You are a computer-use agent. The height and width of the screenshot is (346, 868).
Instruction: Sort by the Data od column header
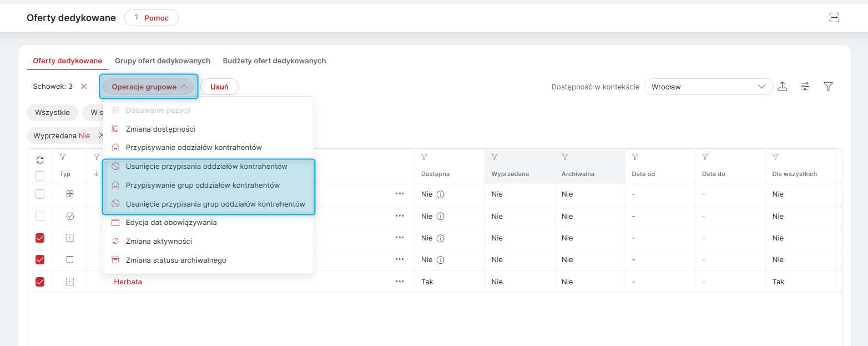(643, 174)
